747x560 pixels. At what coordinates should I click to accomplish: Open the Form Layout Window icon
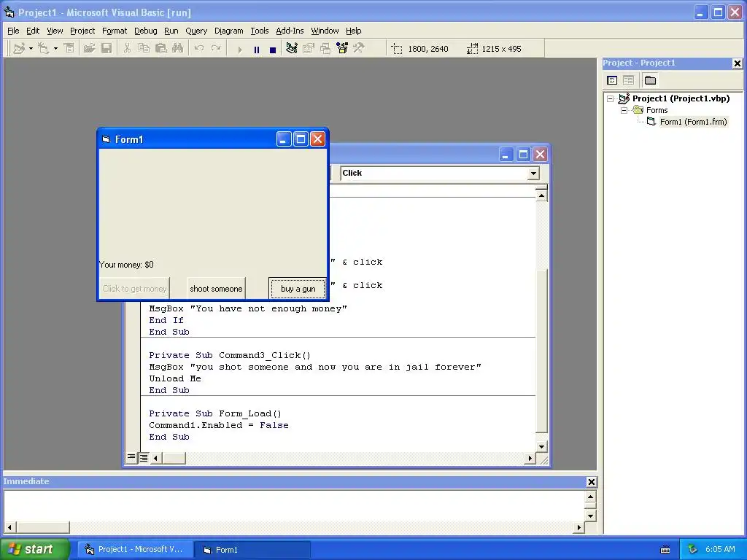(325, 48)
